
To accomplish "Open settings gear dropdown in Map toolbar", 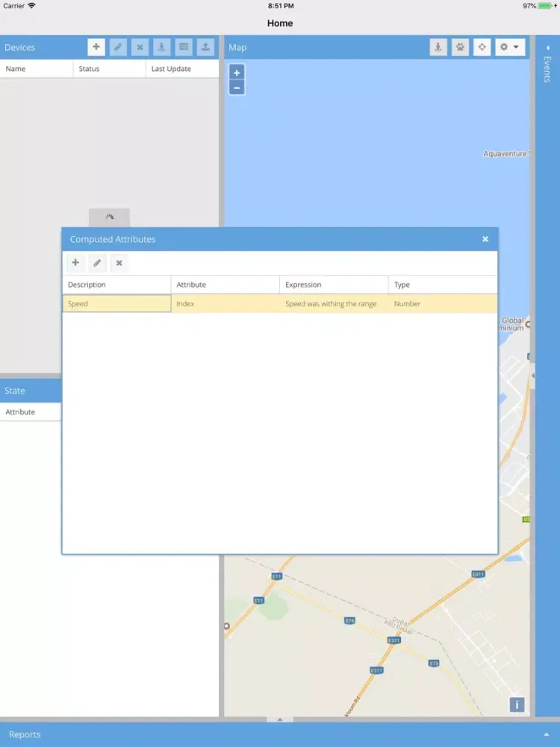I will coord(509,47).
